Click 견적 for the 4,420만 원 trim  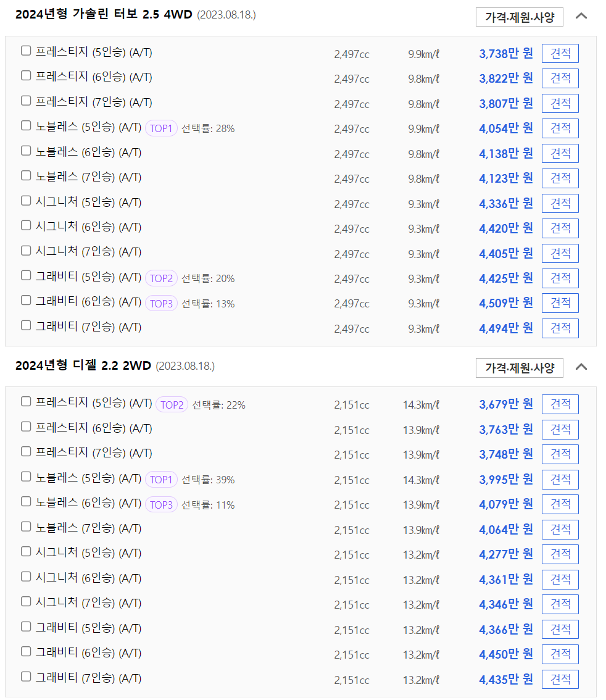(x=560, y=228)
